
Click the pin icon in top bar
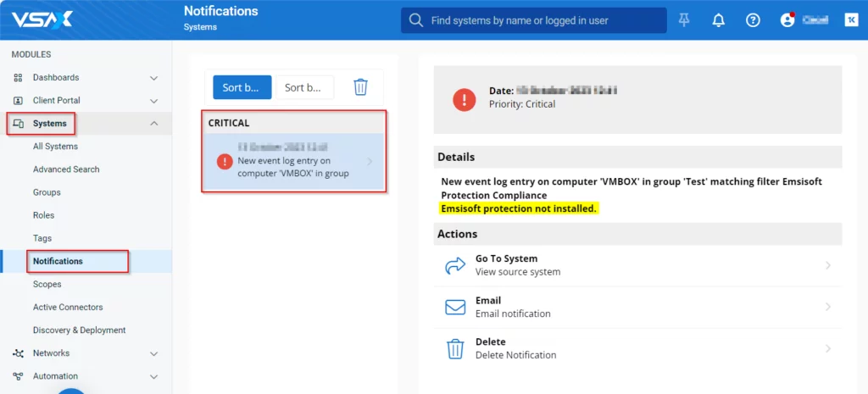[685, 20]
